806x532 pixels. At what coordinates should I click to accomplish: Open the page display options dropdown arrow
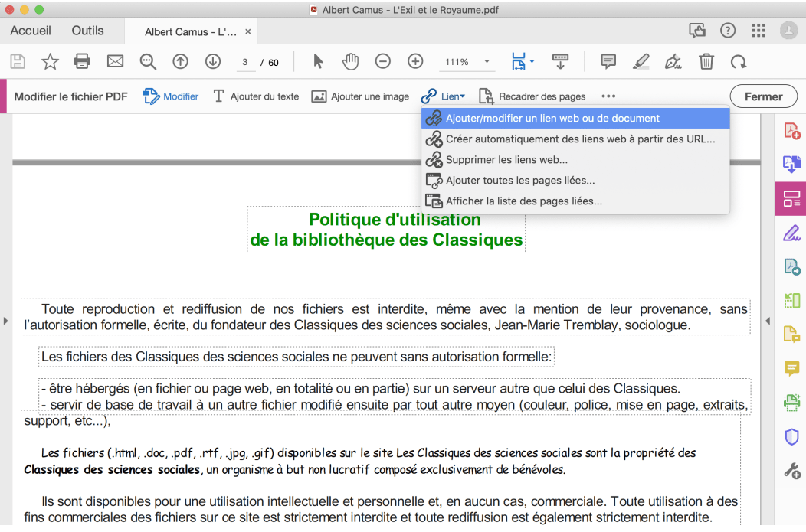click(532, 61)
